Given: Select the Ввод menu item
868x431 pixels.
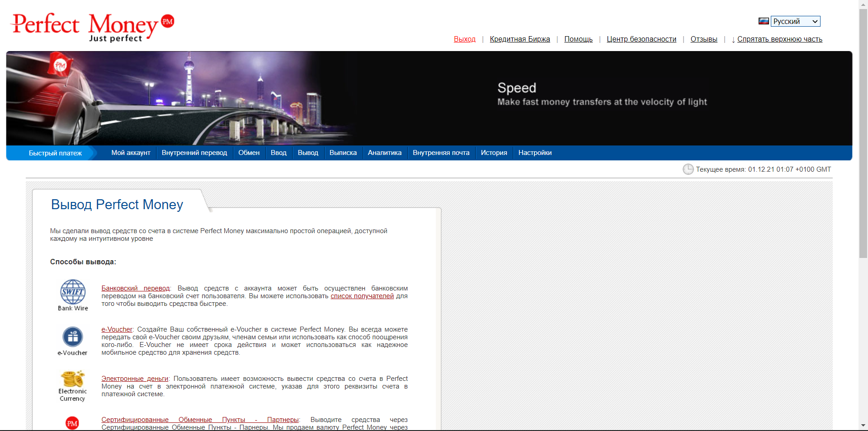Looking at the screenshot, I should (278, 153).
